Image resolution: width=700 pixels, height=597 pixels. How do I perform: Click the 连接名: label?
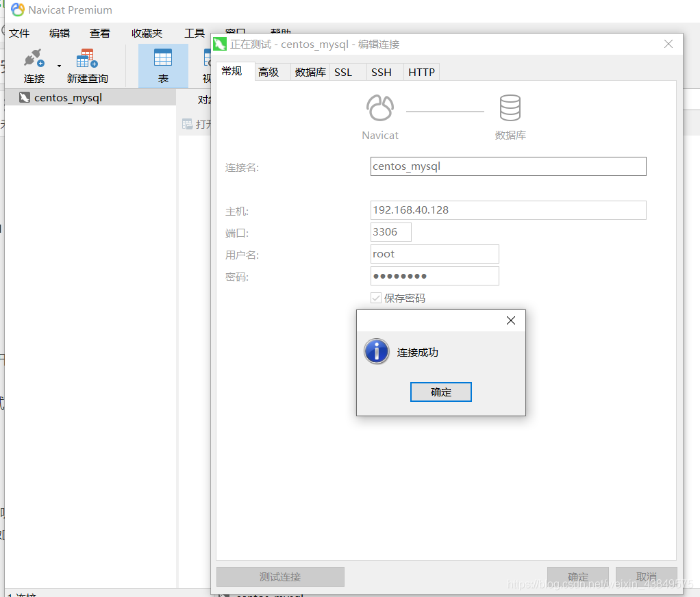pos(242,167)
